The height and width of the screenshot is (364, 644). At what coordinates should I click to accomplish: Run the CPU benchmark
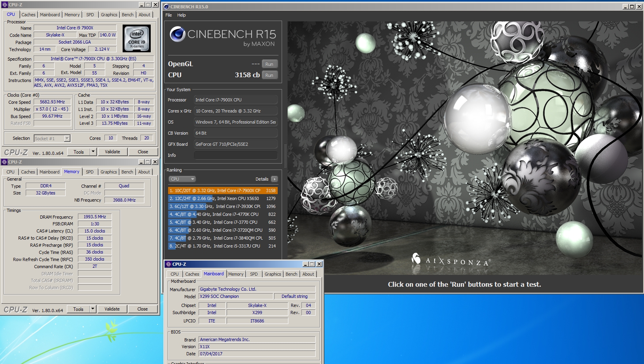269,75
